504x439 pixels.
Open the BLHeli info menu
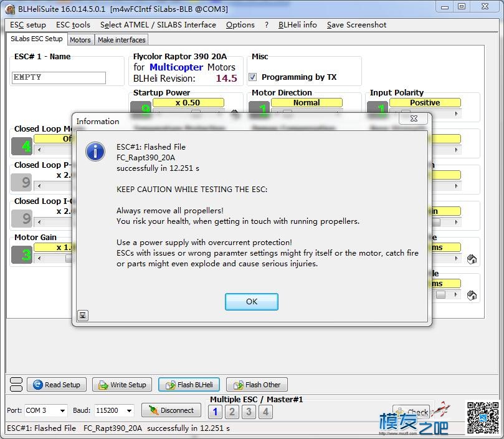298,25
